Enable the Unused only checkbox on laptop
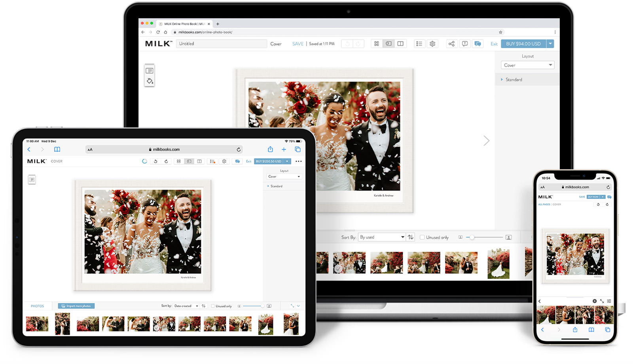This screenshot has height=364, width=633. [422, 237]
